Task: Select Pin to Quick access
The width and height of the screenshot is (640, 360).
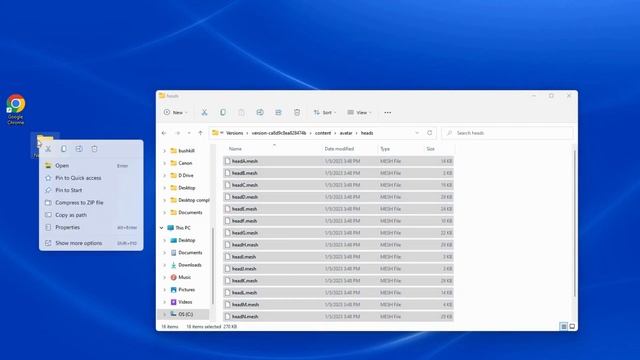Action: [x=91, y=178]
